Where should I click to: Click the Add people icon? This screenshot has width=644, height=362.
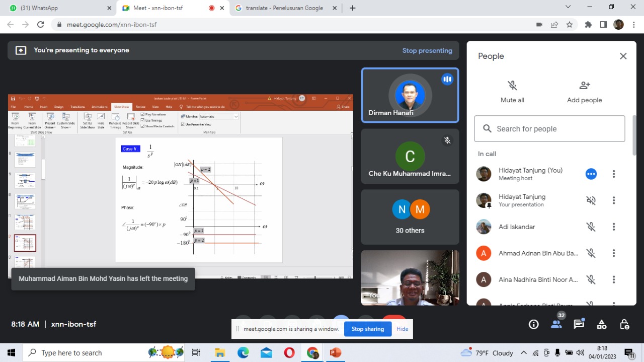tap(584, 86)
